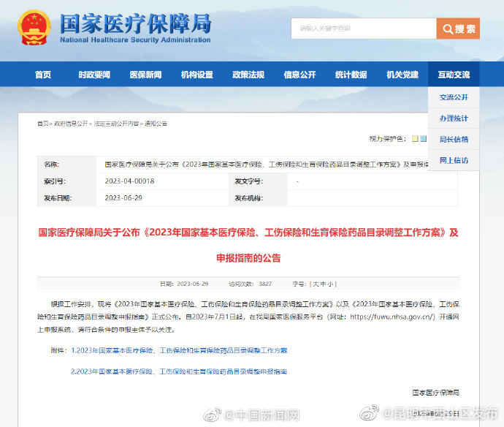Select 网上信访 in the dropdown
Viewport: 504px width, 427px height.
(x=454, y=160)
